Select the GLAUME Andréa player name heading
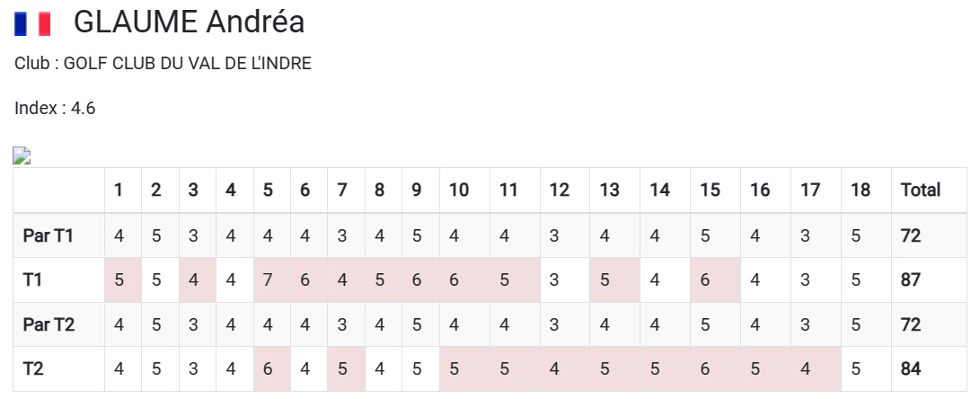This screenshot has width=980, height=399. (x=189, y=22)
